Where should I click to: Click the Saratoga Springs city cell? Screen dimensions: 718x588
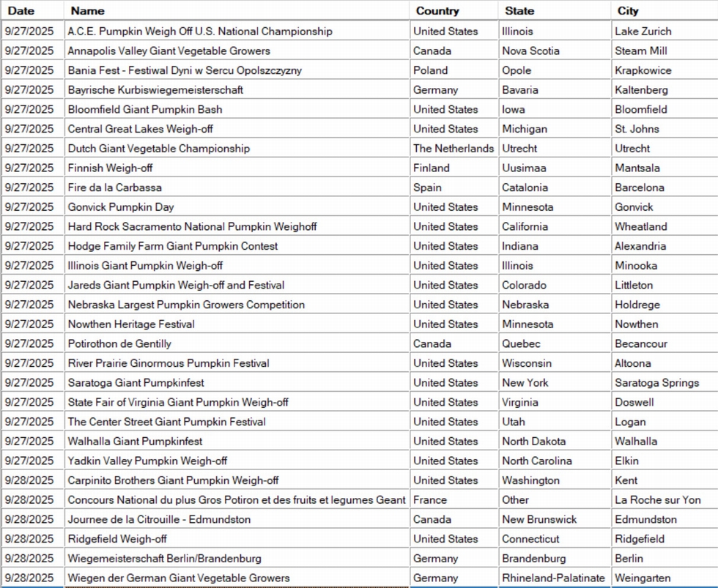coord(656,383)
